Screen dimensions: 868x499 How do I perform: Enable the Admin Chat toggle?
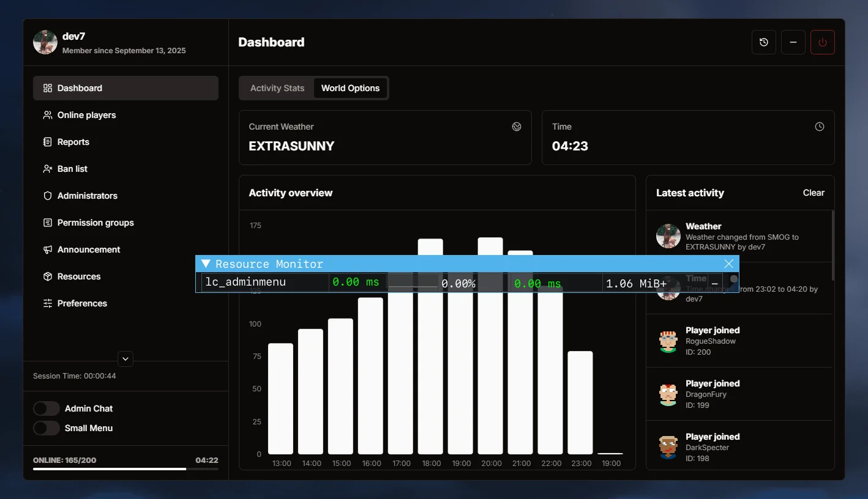[x=47, y=408]
